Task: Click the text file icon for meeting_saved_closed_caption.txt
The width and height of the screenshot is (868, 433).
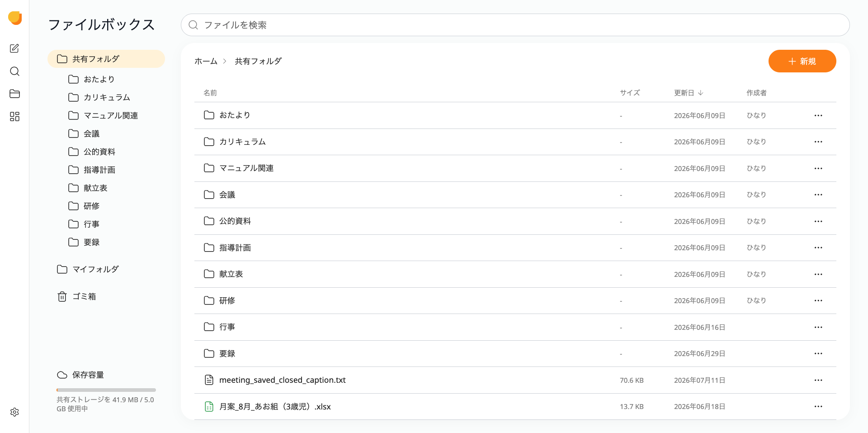Action: pos(209,380)
